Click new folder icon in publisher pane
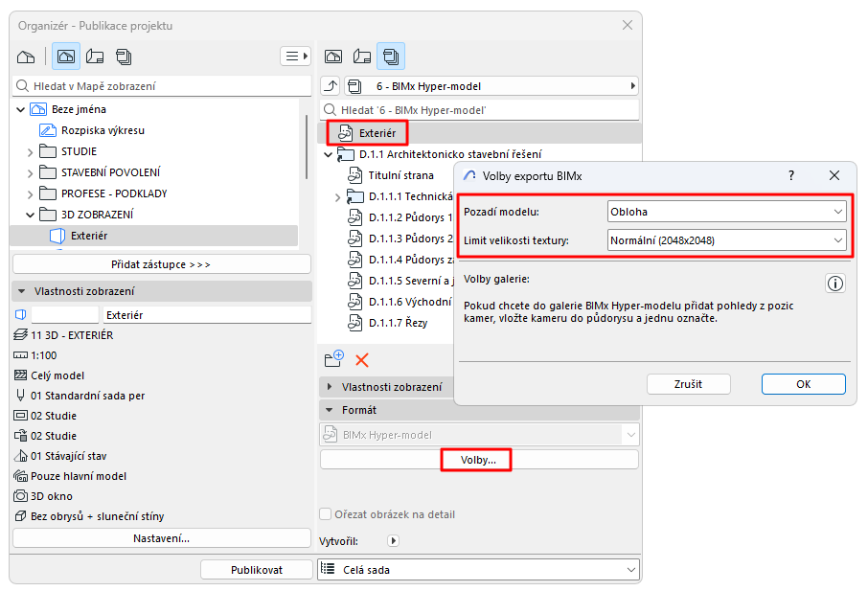The image size is (868, 591). (333, 360)
